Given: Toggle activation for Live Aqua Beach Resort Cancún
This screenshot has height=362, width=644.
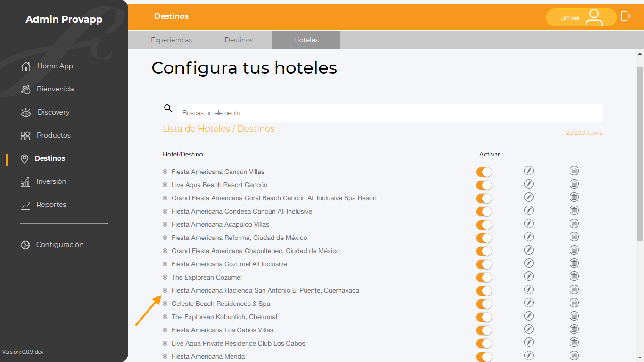Looking at the screenshot, I should click(x=484, y=185).
